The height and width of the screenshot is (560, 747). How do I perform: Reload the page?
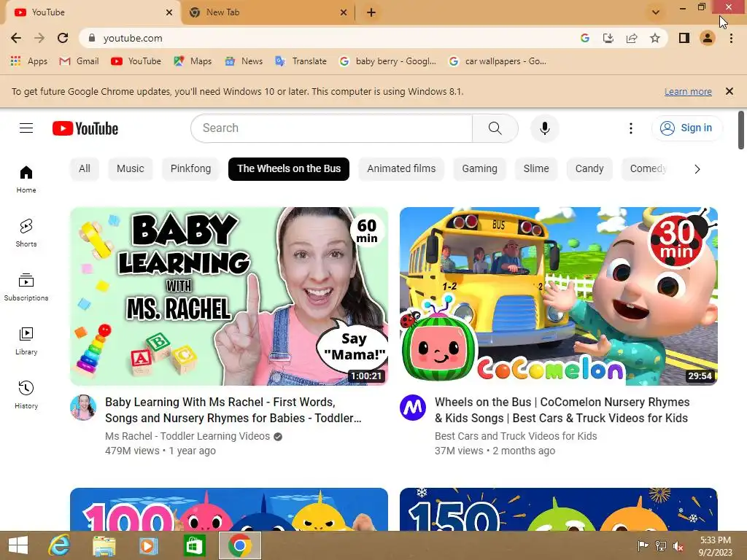63,38
